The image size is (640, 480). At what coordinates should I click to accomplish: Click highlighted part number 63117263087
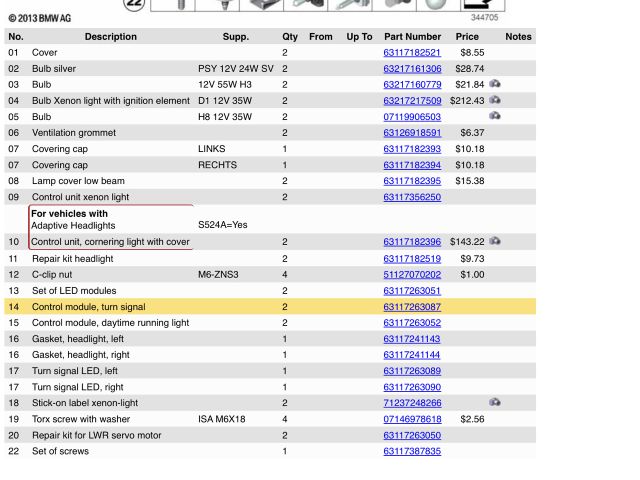[x=412, y=307]
